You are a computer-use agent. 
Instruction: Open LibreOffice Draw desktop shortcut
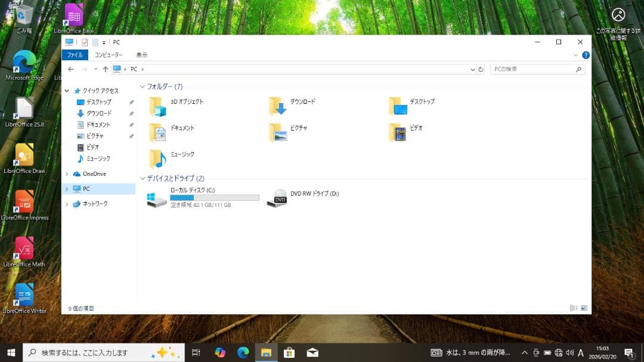[24, 159]
